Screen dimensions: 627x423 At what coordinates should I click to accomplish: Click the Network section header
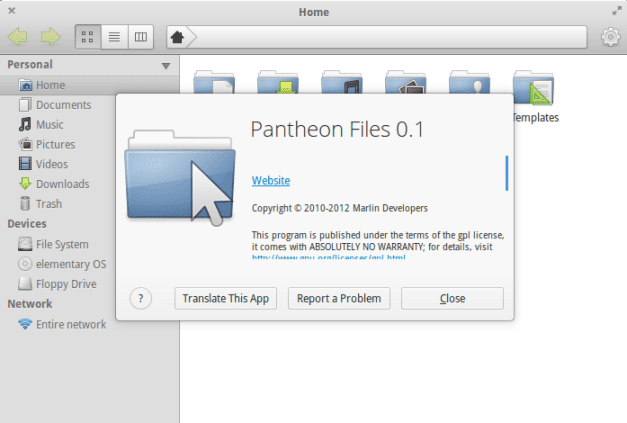coord(30,304)
